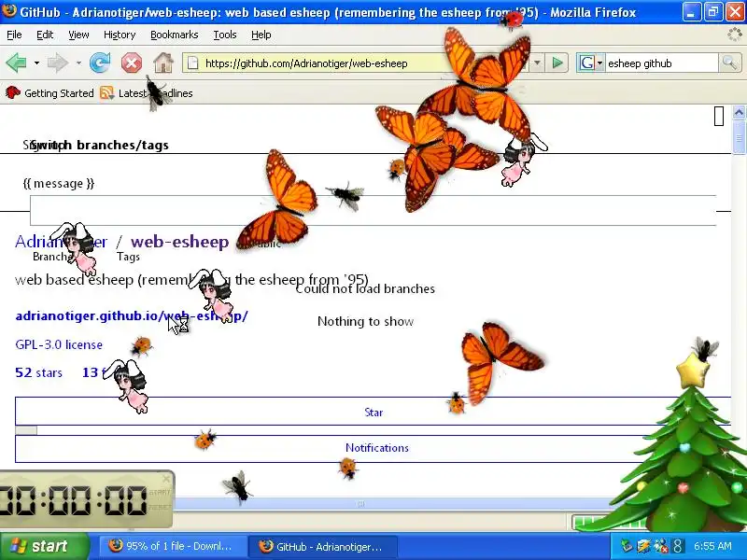747x560 pixels.
Task: Open the Latest Headlines live bookmark
Action: click(147, 92)
